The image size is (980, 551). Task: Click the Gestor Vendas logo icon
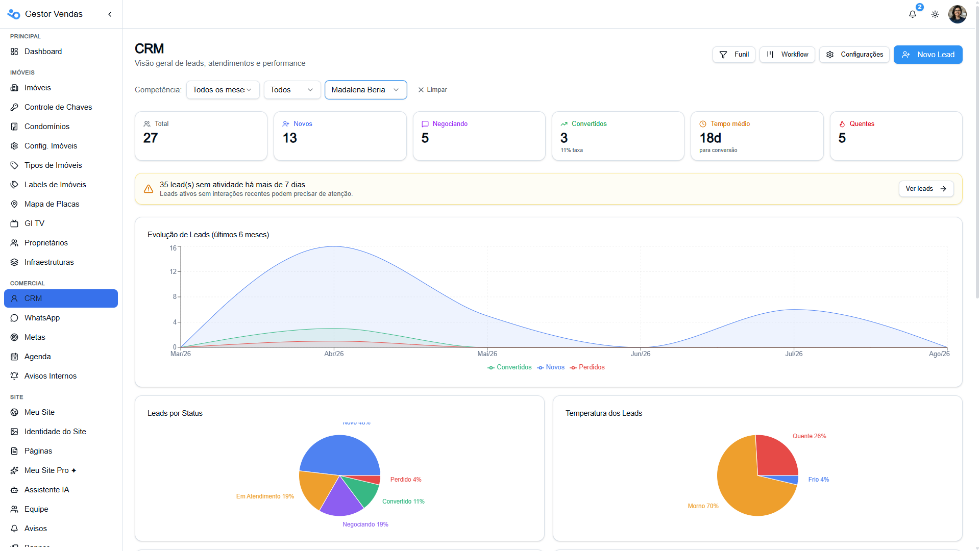click(x=14, y=14)
